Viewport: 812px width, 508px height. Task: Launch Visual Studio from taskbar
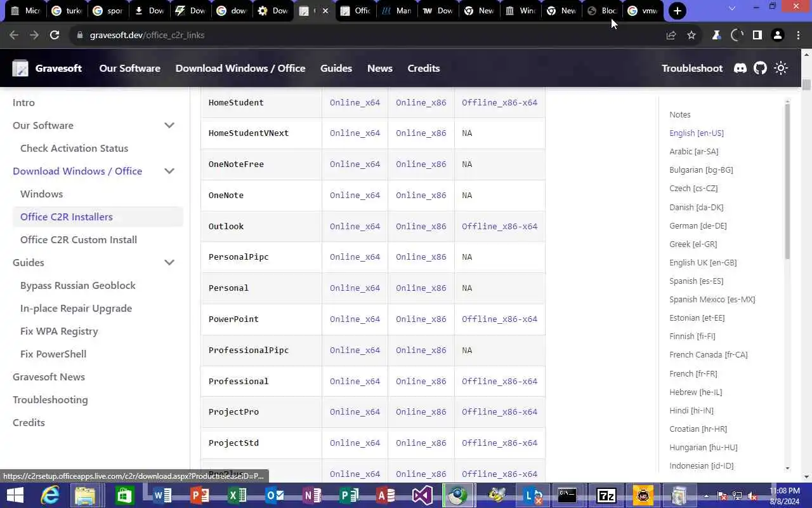click(x=422, y=495)
